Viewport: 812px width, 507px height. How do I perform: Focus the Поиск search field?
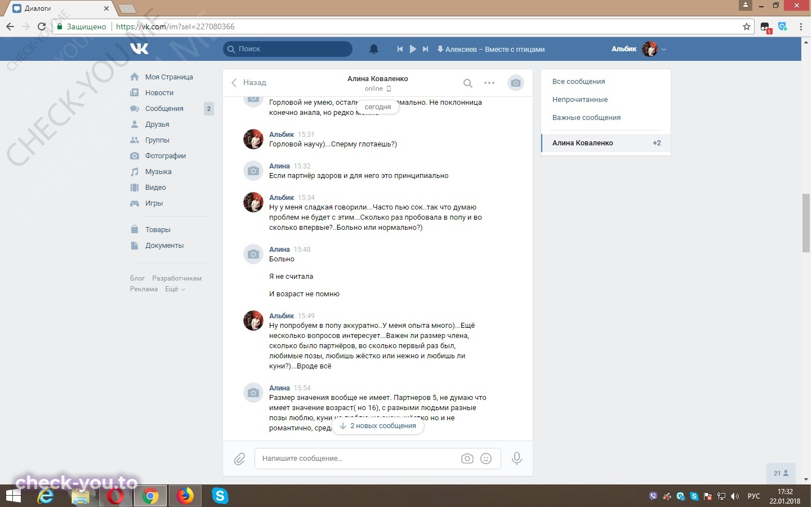click(x=288, y=49)
